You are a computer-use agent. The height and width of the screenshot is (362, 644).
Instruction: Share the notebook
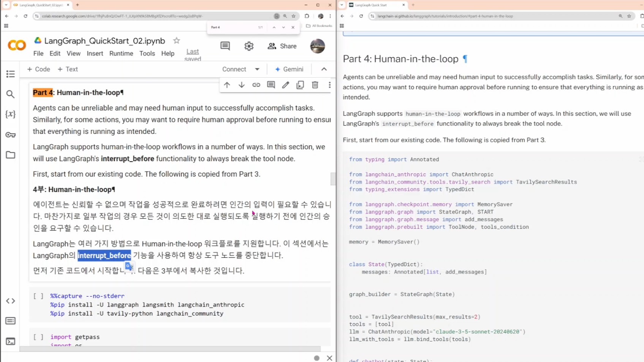coord(282,46)
